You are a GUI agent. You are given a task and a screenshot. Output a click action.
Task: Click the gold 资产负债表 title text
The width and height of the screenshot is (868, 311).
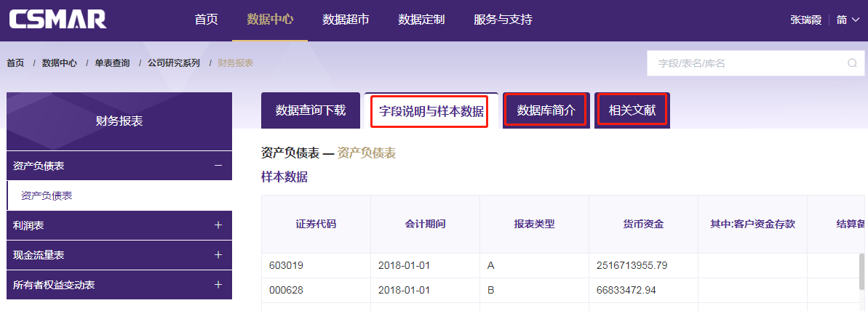pos(367,153)
